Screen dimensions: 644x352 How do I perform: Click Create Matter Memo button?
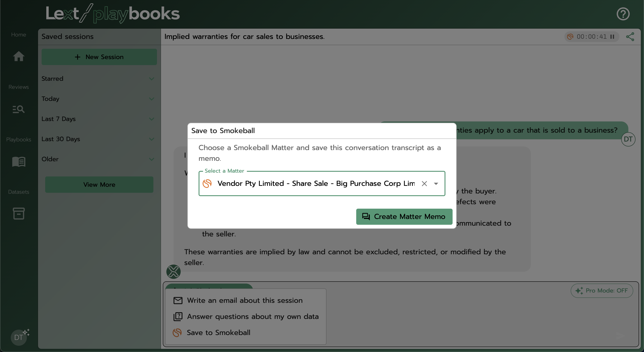(404, 216)
